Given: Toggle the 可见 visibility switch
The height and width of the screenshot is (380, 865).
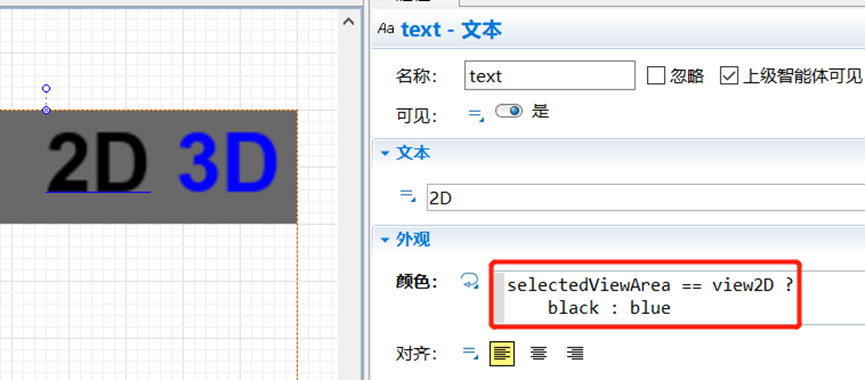Looking at the screenshot, I should (509, 112).
